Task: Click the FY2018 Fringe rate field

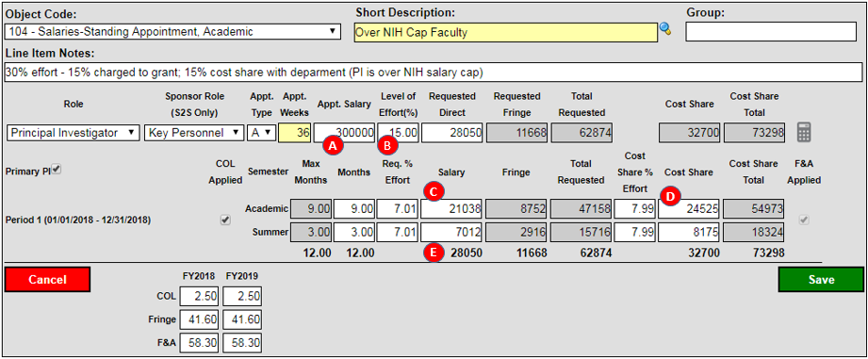Action: click(200, 319)
